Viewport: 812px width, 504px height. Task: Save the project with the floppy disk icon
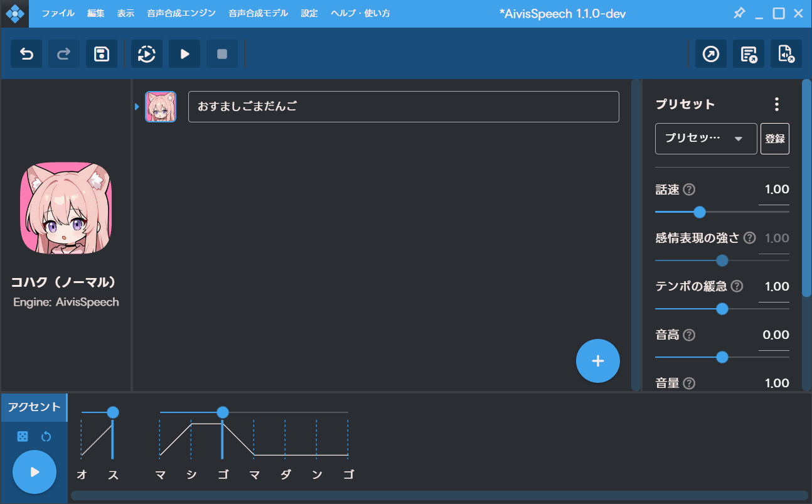[102, 54]
